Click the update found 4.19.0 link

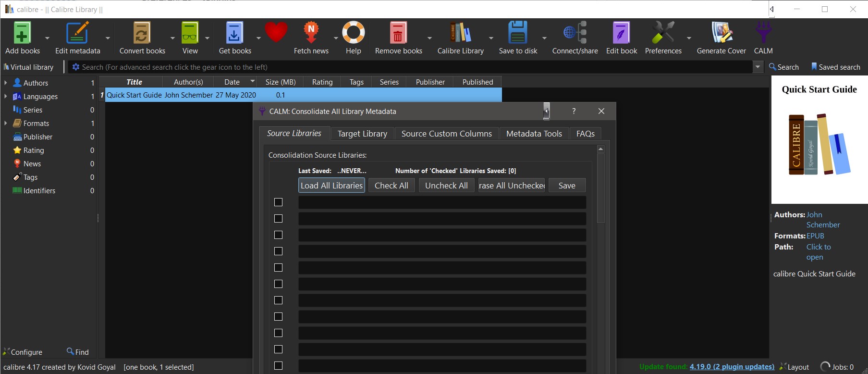pos(732,367)
